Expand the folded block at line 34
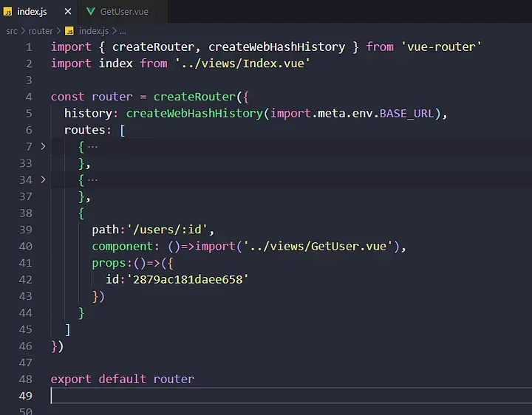The width and height of the screenshot is (532, 415). [x=43, y=179]
